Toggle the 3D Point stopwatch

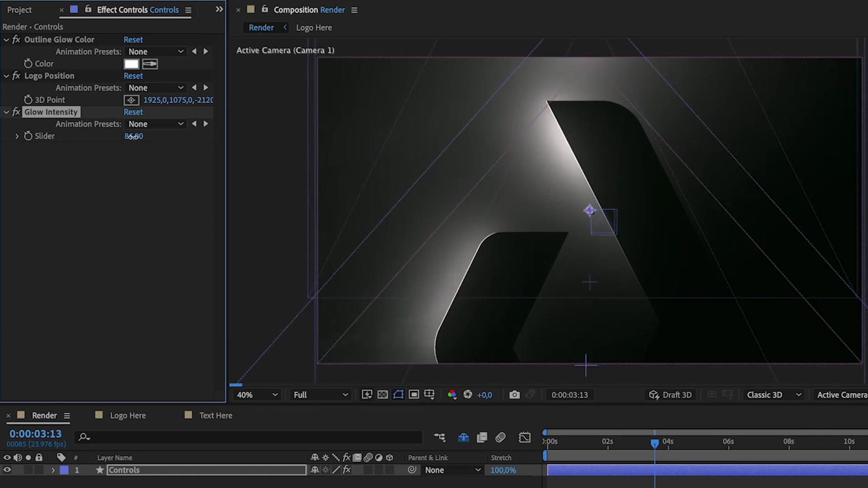coord(28,100)
